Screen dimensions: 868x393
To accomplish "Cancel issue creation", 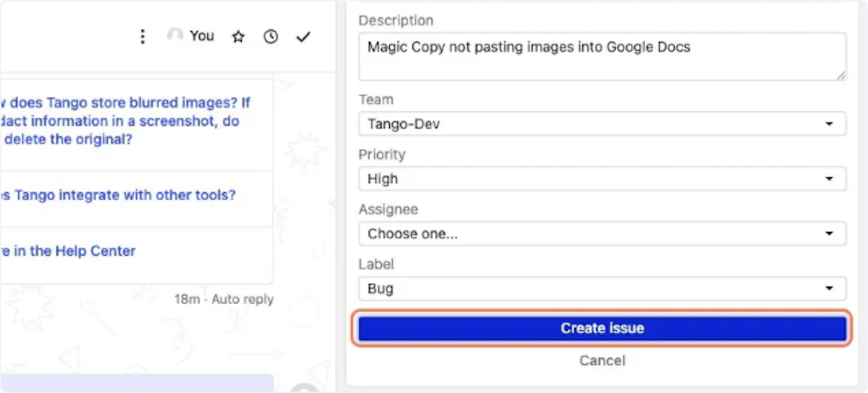I will point(603,360).
